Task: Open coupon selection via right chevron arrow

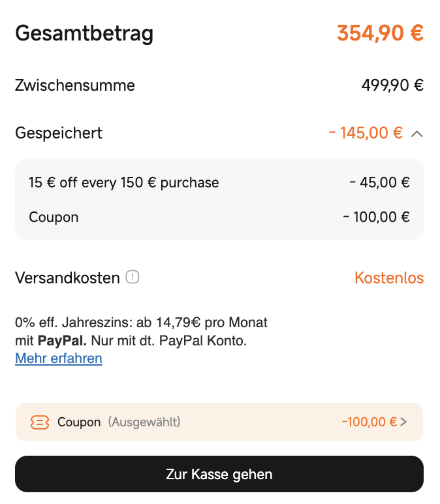Action: pos(403,422)
